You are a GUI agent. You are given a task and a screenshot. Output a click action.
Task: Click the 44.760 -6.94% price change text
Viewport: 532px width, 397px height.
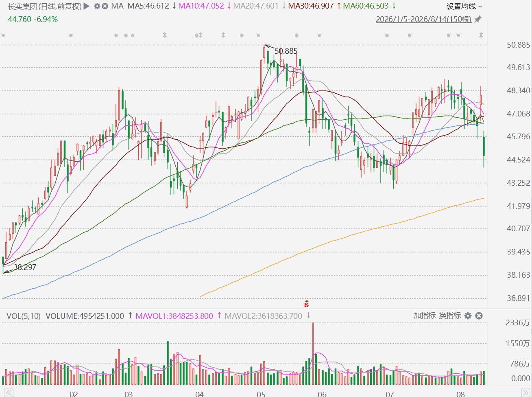coord(33,19)
